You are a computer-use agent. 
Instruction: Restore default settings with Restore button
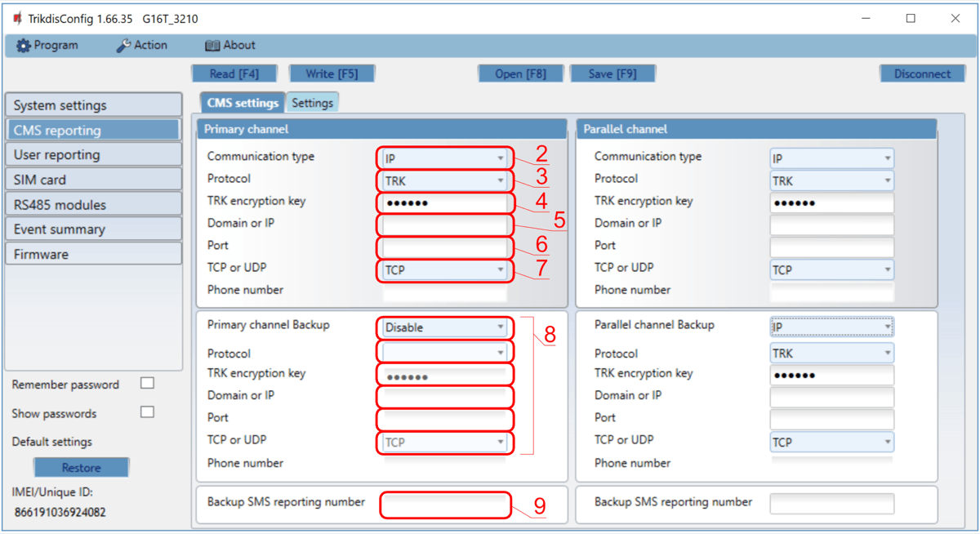pyautogui.click(x=81, y=468)
